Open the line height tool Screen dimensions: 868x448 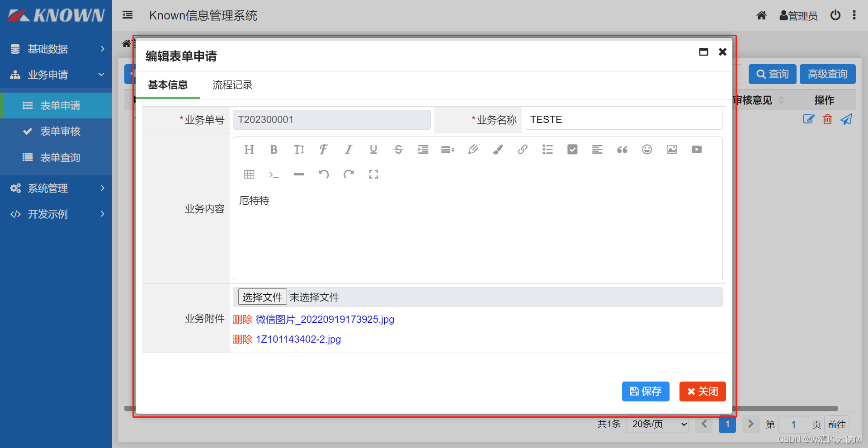448,150
